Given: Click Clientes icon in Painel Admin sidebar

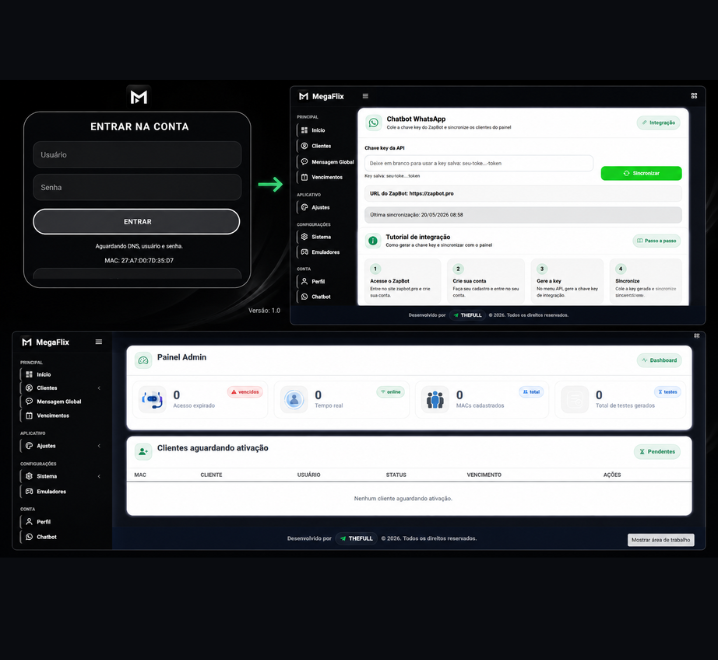Looking at the screenshot, I should pyautogui.click(x=29, y=388).
